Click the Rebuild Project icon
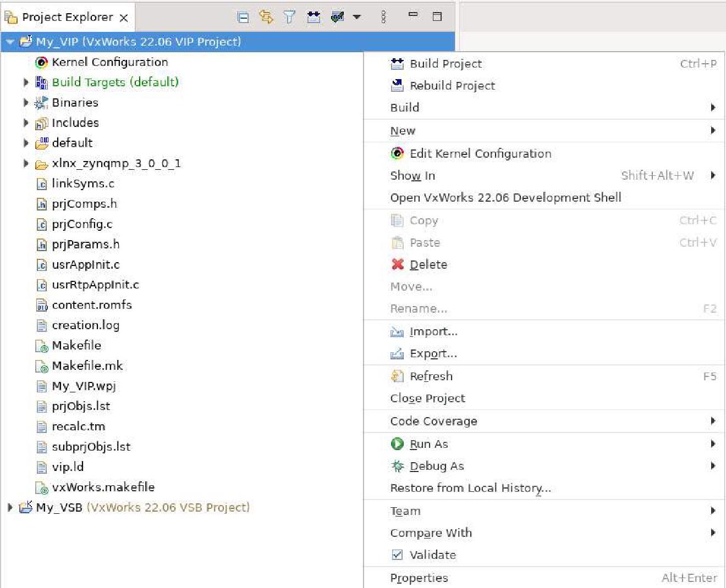Viewport: 726px width, 588px height. click(x=397, y=86)
